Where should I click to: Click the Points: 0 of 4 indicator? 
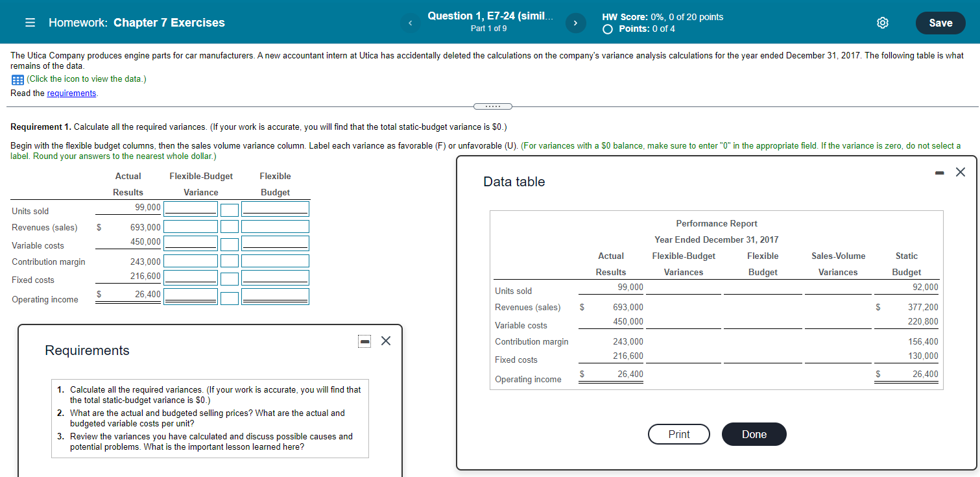point(640,29)
